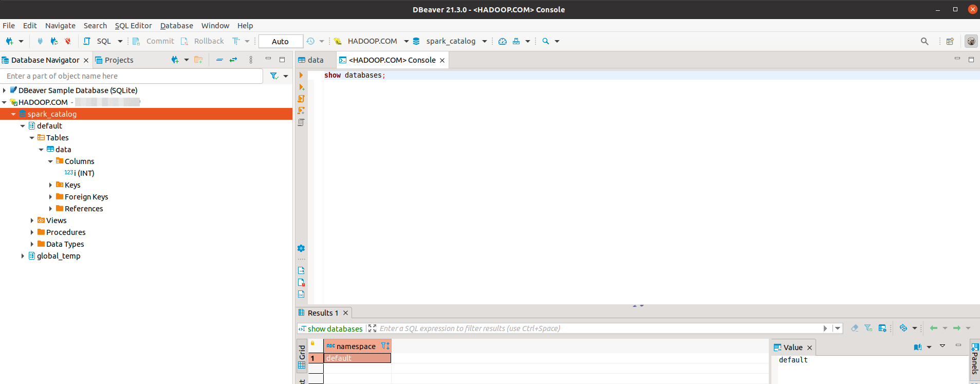Toggle Link with Editor in navigator
Image resolution: width=980 pixels, height=384 pixels.
coord(233,60)
